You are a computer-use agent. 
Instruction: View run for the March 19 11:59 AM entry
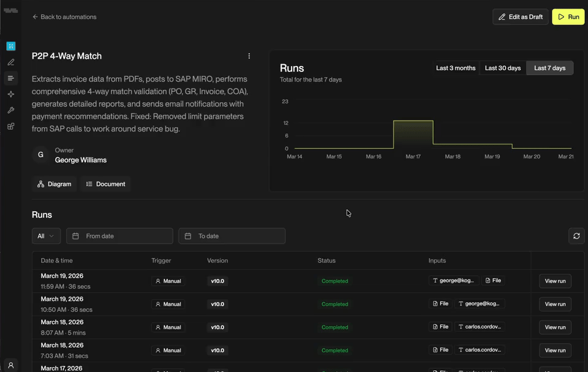coord(555,281)
